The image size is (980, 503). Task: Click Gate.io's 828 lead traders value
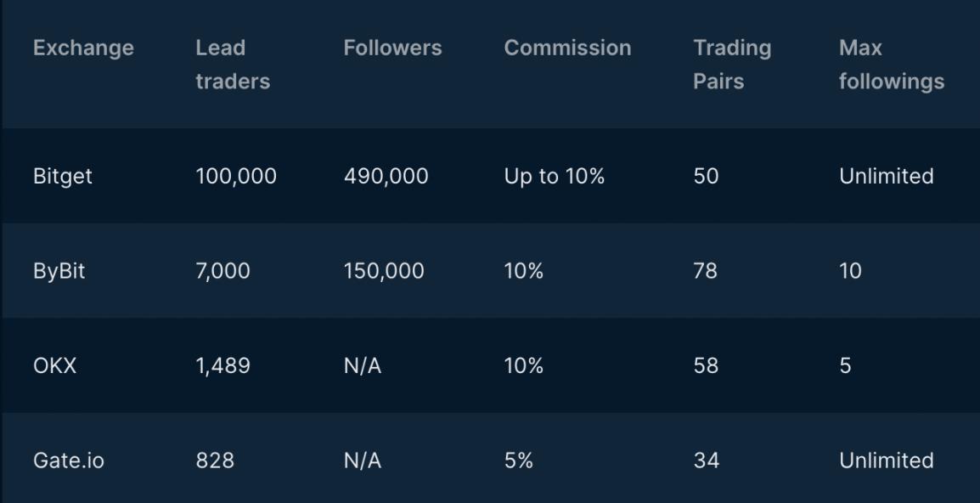coord(214,461)
